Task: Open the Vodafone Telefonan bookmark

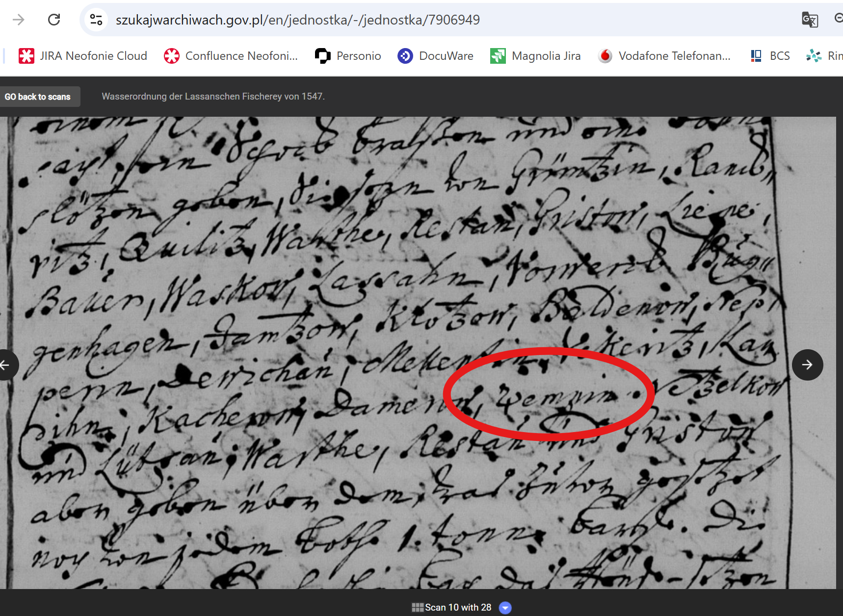Action: [x=664, y=56]
